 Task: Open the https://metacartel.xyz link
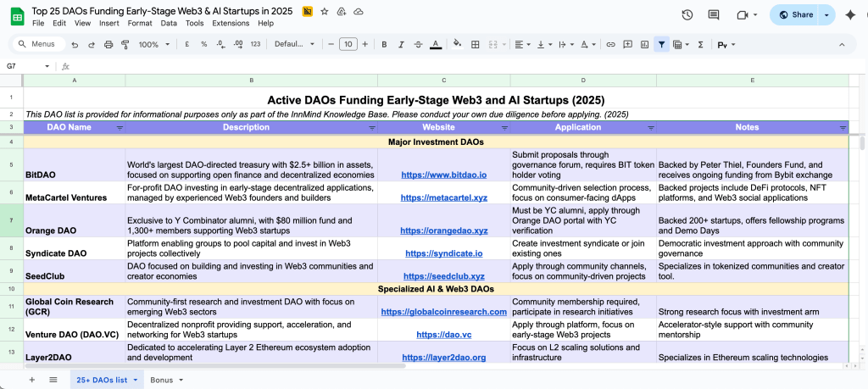pos(444,197)
